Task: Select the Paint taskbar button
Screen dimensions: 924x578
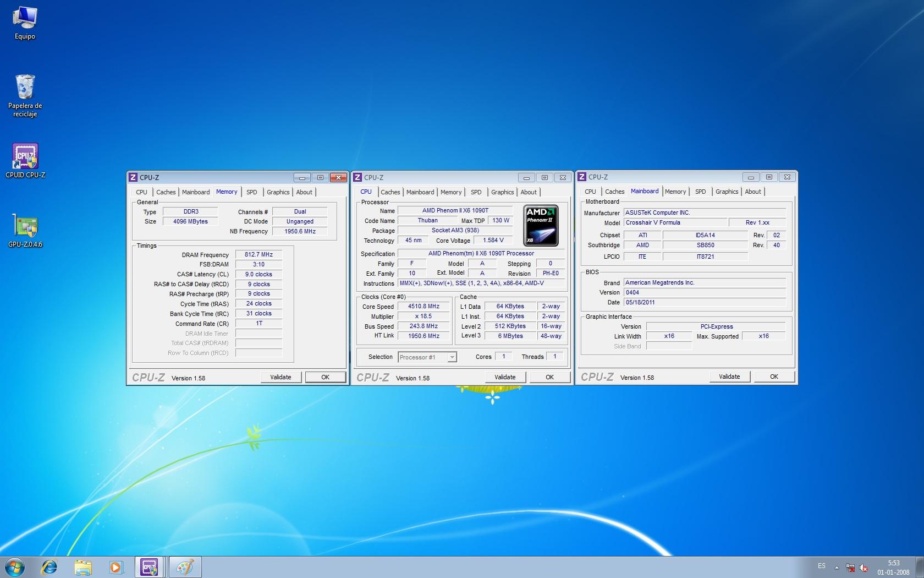Action: (185, 567)
